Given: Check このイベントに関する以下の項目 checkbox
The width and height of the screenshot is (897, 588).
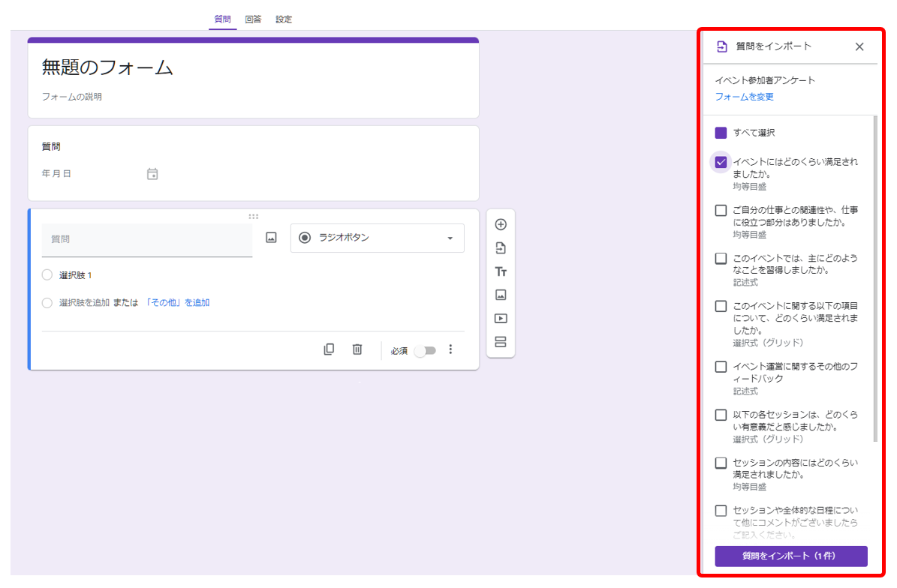Looking at the screenshot, I should 721,306.
